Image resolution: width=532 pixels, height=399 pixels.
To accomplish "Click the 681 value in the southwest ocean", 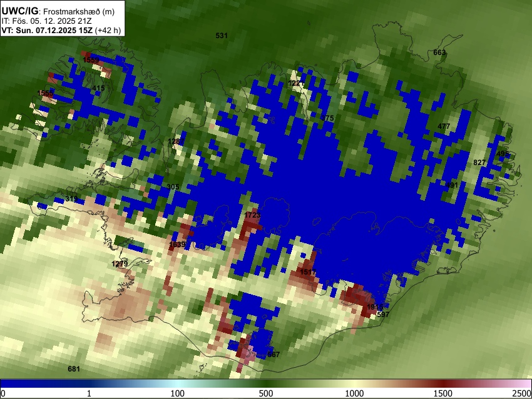I will click(x=74, y=369).
